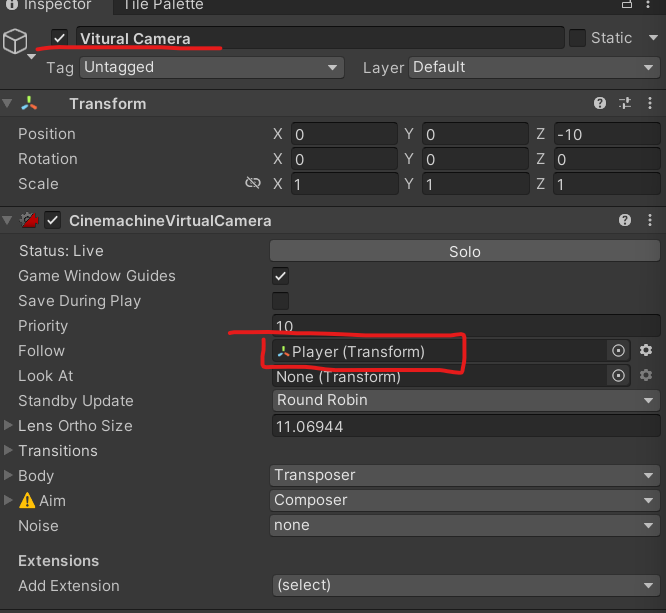Click the gear icon beside Follow field

point(646,351)
